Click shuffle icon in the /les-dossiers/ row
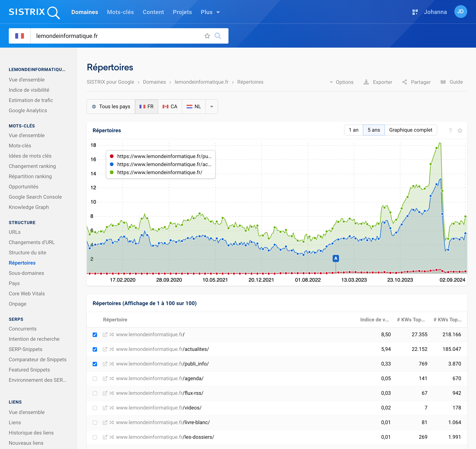The height and width of the screenshot is (449, 476). tap(111, 437)
